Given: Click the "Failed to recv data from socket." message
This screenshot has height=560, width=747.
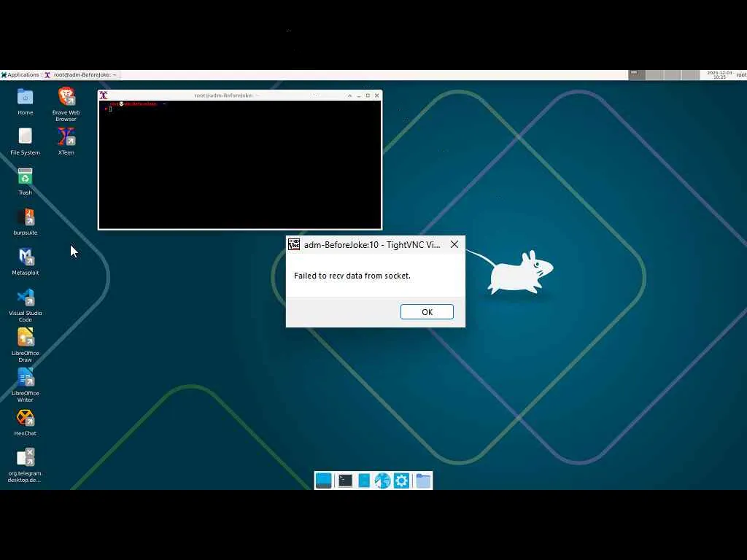Looking at the screenshot, I should coord(352,276).
